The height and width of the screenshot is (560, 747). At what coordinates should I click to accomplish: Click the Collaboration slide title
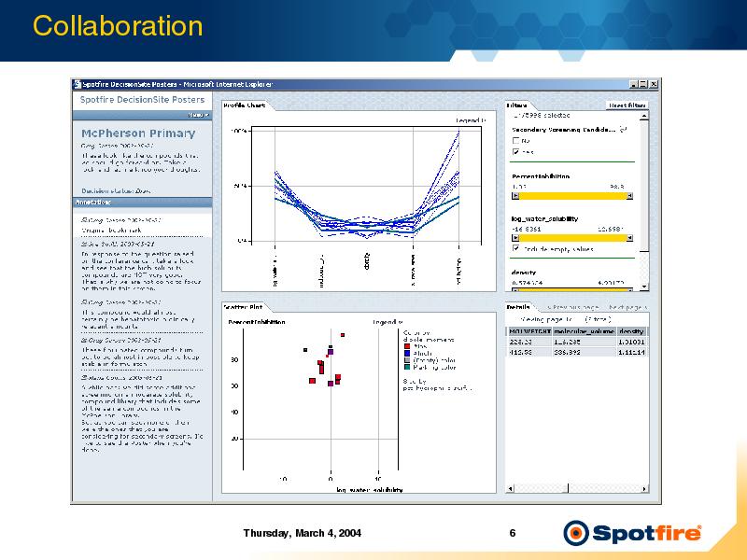pos(118,26)
